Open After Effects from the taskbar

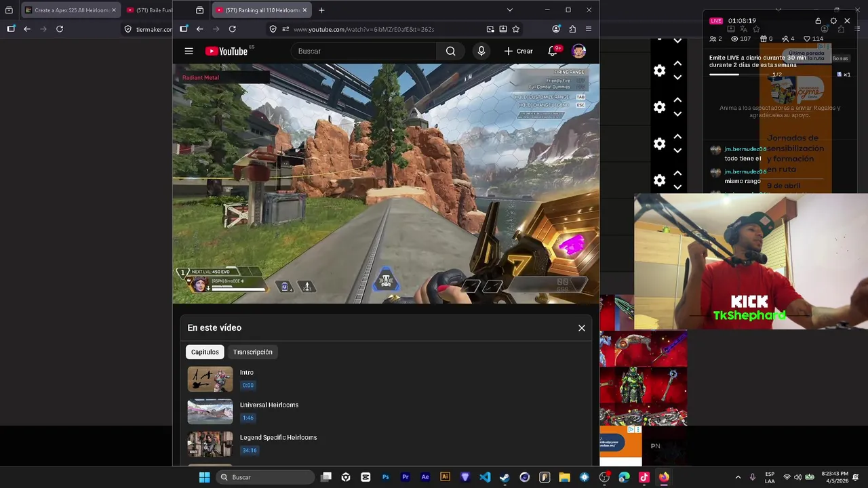(x=425, y=477)
